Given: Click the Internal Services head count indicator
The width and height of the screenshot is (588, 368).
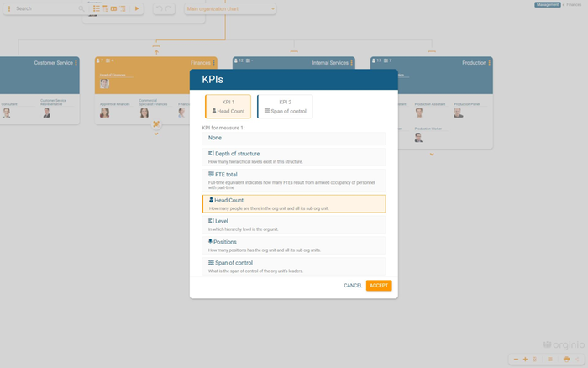Looking at the screenshot, I should [239, 60].
